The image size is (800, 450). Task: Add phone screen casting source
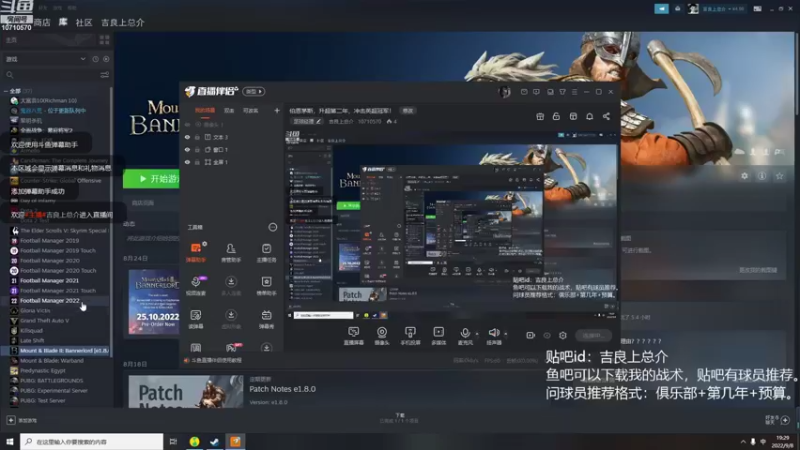(x=410, y=336)
